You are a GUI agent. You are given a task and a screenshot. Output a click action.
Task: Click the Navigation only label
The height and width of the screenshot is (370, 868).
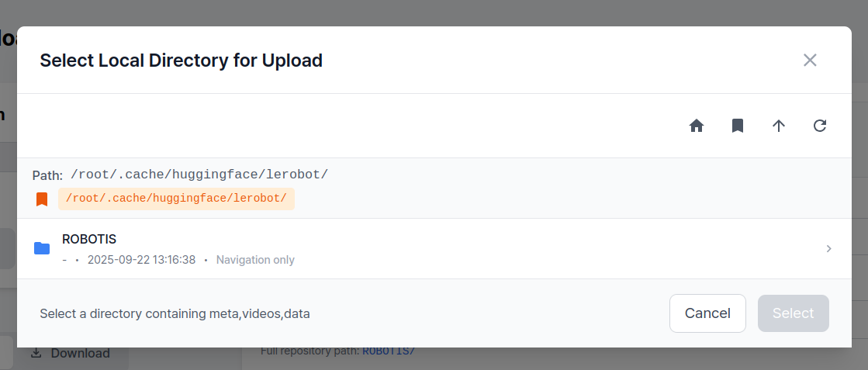click(255, 260)
